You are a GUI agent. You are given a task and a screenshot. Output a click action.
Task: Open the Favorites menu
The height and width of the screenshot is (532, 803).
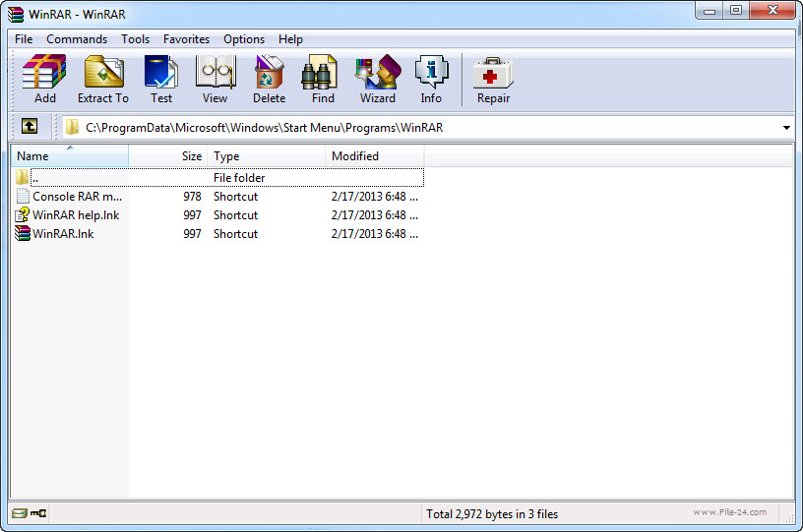click(x=186, y=39)
